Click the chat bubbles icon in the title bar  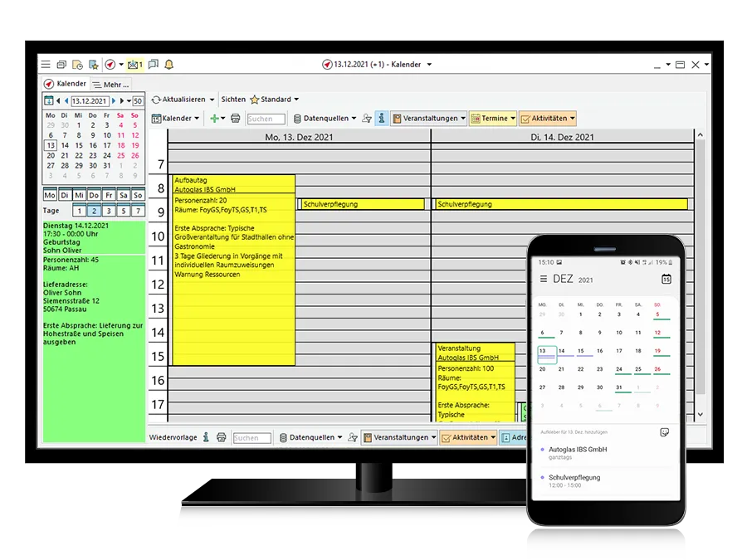[x=153, y=65]
